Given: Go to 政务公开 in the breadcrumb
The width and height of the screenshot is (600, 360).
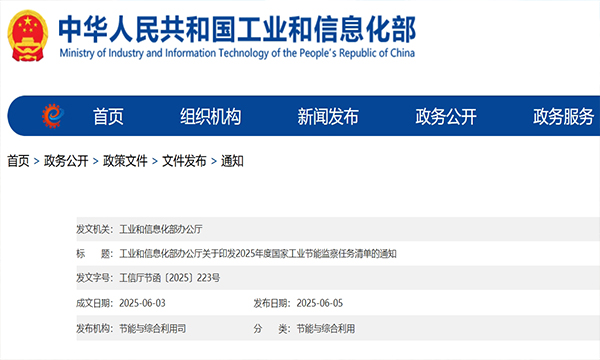Looking at the screenshot, I should tap(66, 161).
